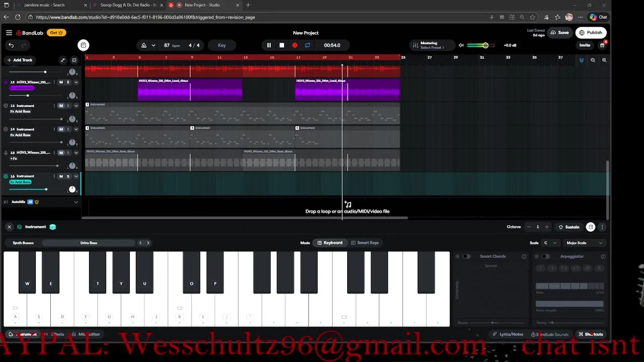Switch to Keyboard mode

[x=330, y=243]
